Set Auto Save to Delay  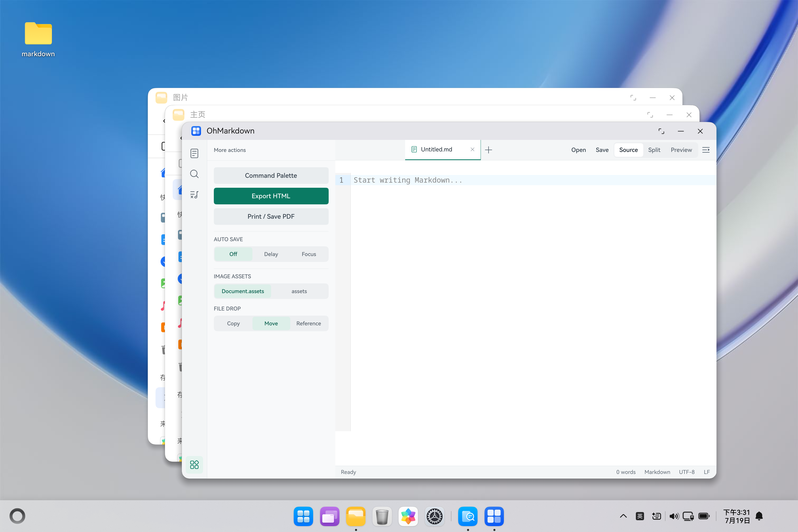click(x=271, y=254)
